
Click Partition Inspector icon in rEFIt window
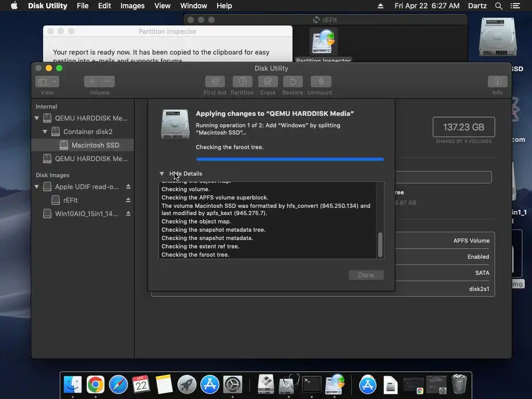point(323,43)
